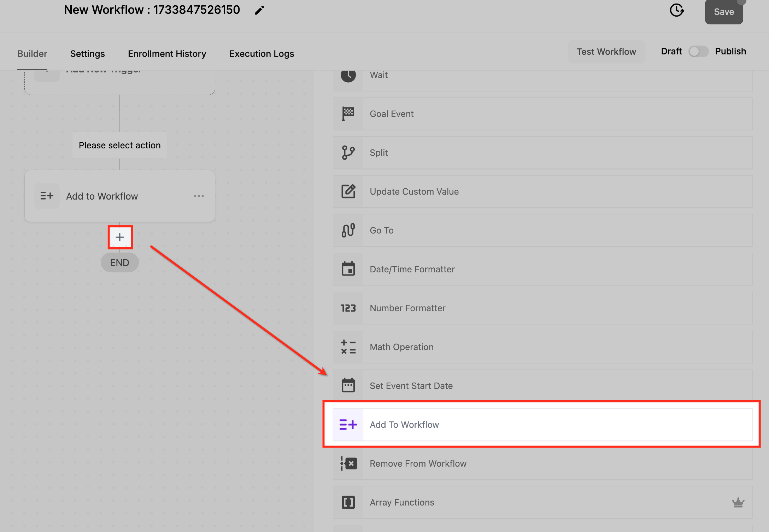Click the Math Operation icon
This screenshot has width=769, height=532.
348,347
